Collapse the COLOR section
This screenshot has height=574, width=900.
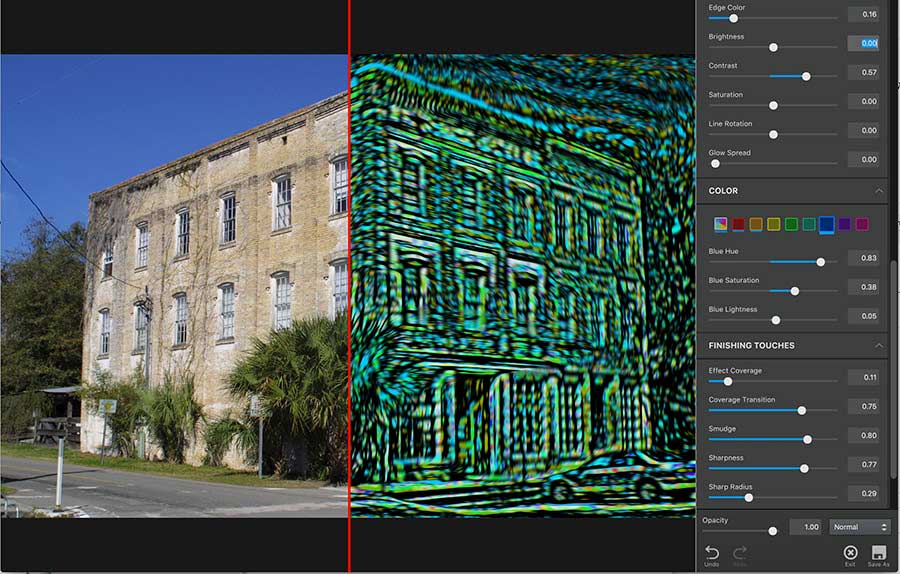(879, 191)
